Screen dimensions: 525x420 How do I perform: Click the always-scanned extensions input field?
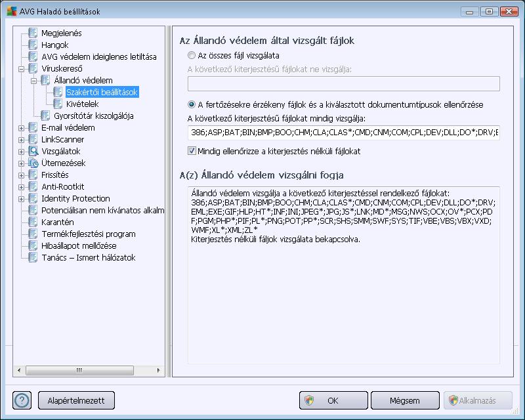(x=343, y=133)
